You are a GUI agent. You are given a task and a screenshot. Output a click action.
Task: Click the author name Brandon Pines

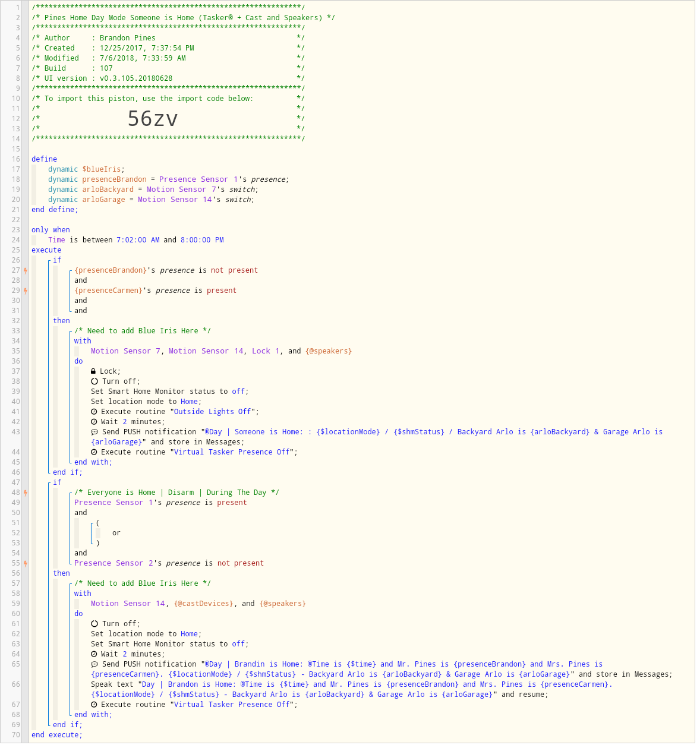point(128,38)
